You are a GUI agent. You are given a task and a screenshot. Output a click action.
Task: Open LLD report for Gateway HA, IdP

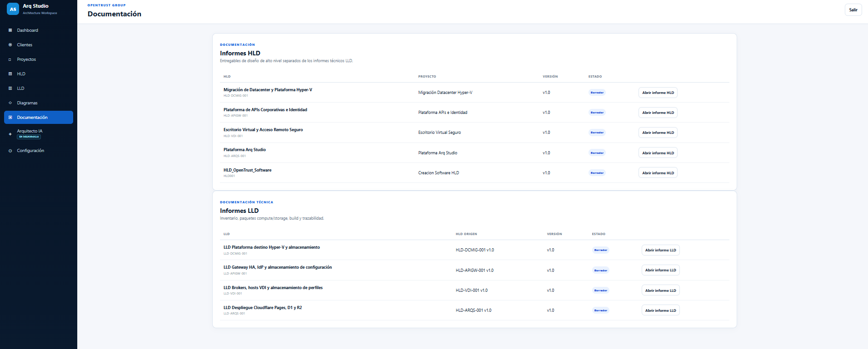[x=660, y=270]
